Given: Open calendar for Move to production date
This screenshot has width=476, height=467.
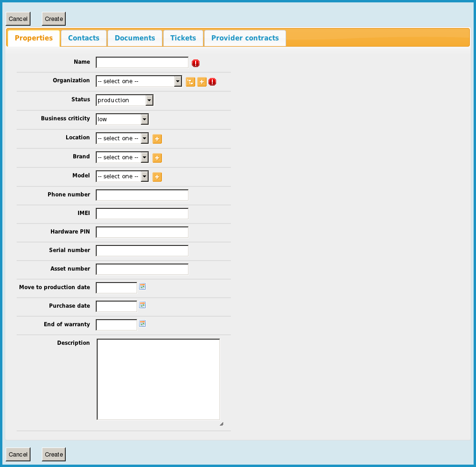Looking at the screenshot, I should [142, 286].
